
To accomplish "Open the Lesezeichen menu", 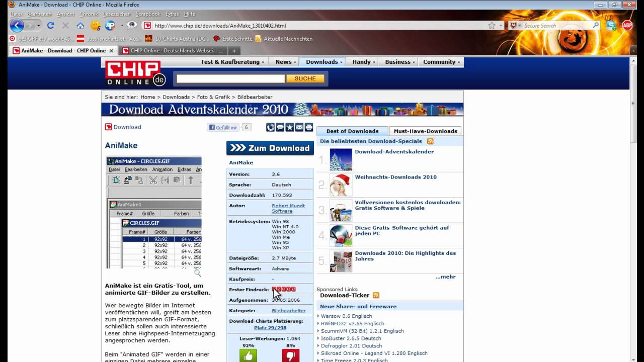I will [x=117, y=14].
